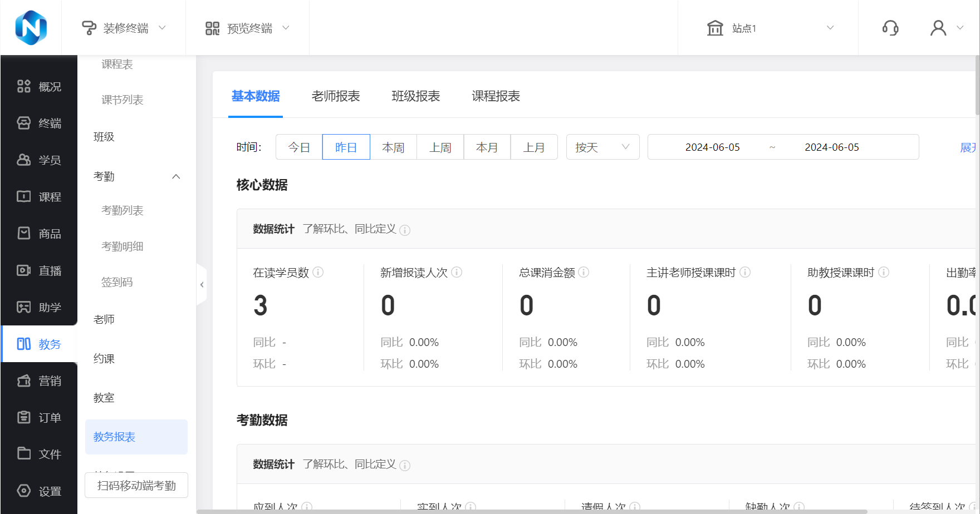980x514 pixels.
Task: Click the start date 2024-06-05 field
Action: 712,147
